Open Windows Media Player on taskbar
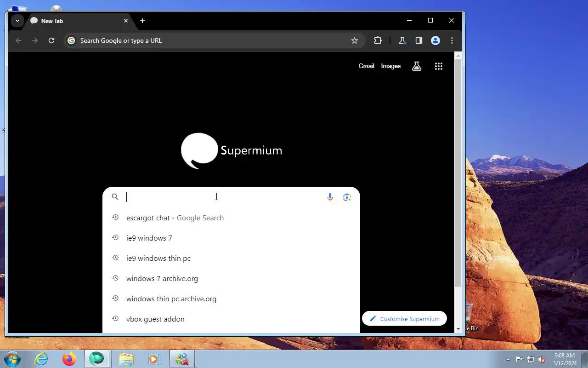 pyautogui.click(x=154, y=359)
